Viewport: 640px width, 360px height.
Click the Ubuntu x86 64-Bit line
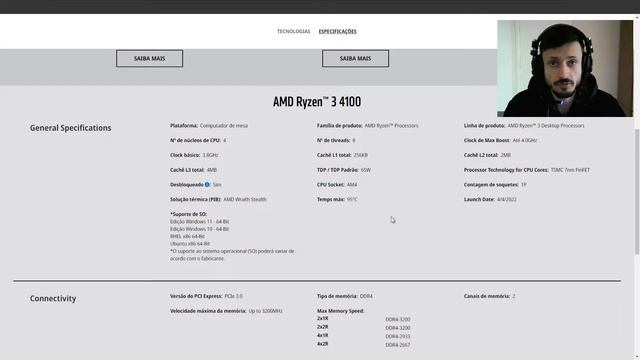(190, 244)
